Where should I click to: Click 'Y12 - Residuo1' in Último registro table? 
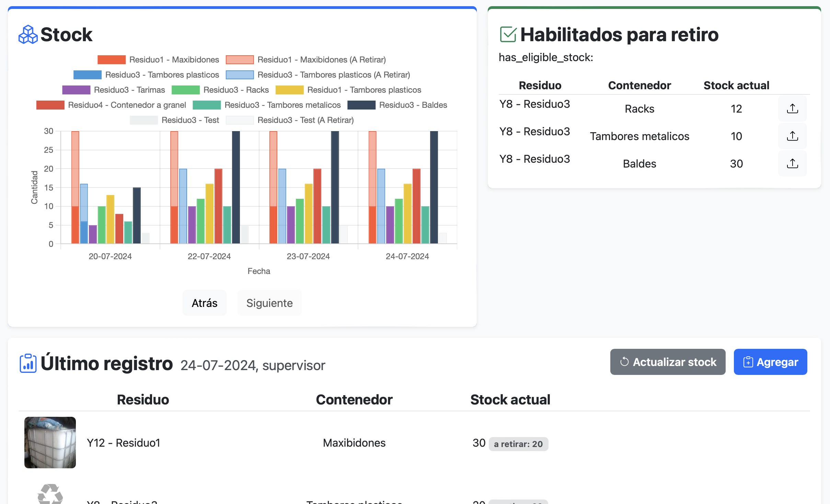[x=124, y=443]
